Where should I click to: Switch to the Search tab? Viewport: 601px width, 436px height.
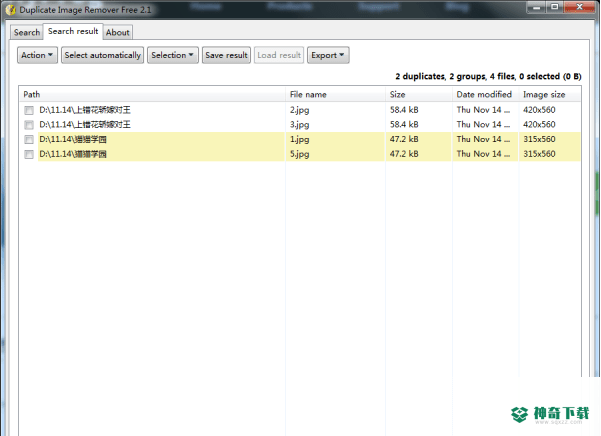point(26,33)
